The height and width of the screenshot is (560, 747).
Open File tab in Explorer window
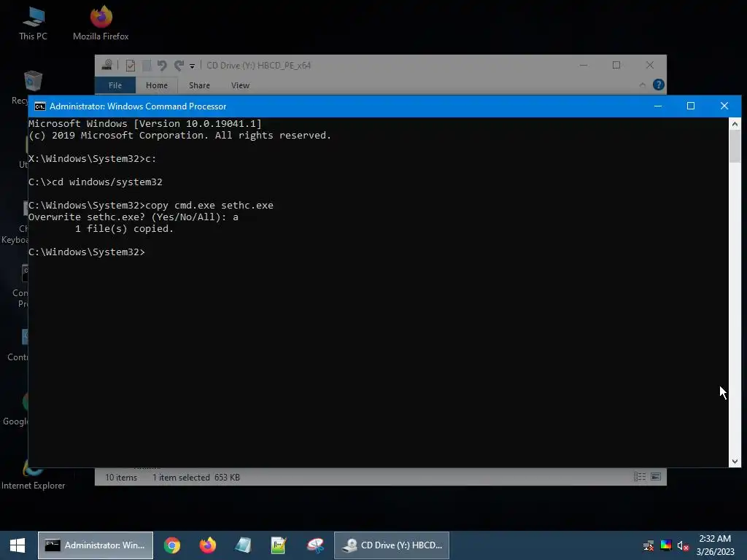pos(115,85)
